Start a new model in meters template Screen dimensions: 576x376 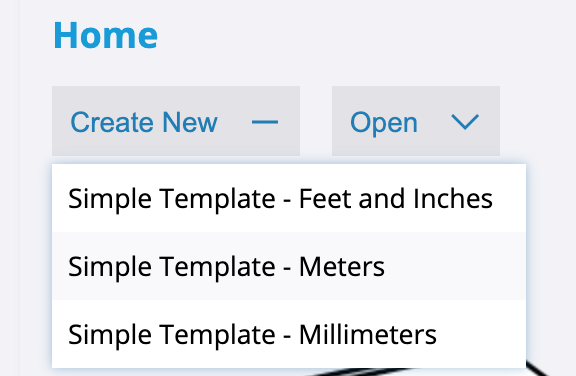point(289,266)
